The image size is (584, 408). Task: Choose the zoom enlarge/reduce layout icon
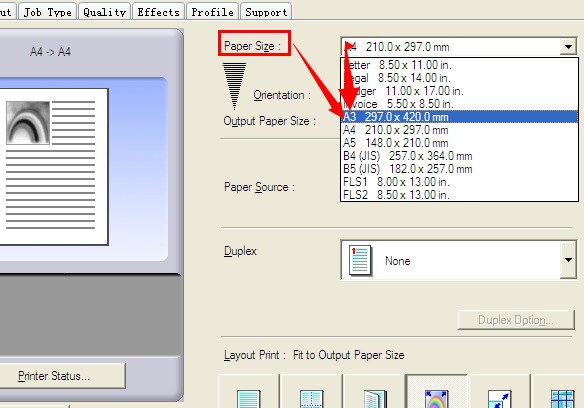(x=499, y=399)
